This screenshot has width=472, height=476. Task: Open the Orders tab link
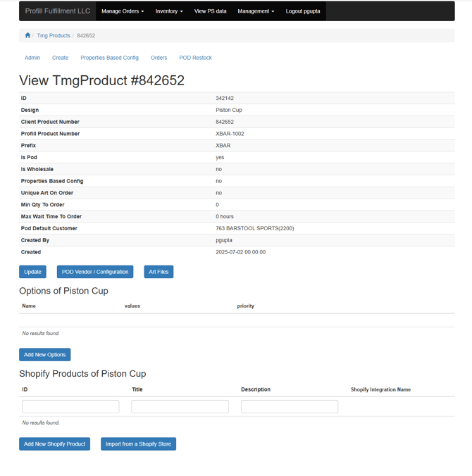[159, 58]
